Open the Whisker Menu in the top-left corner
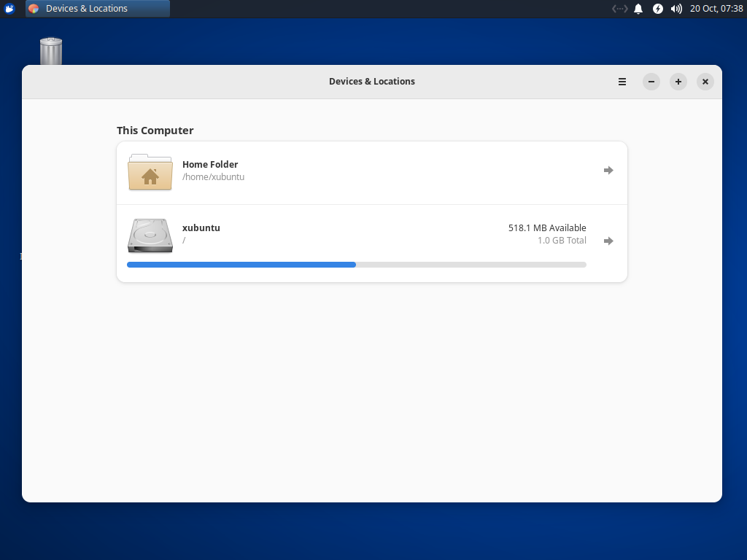Viewport: 747px width, 560px height. pos(9,8)
